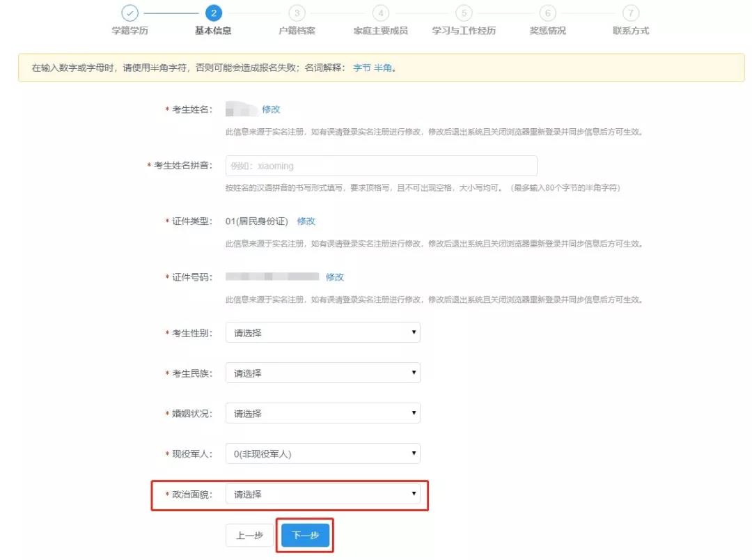Click the completed 学籍学历 step checkmark circle

point(129,12)
